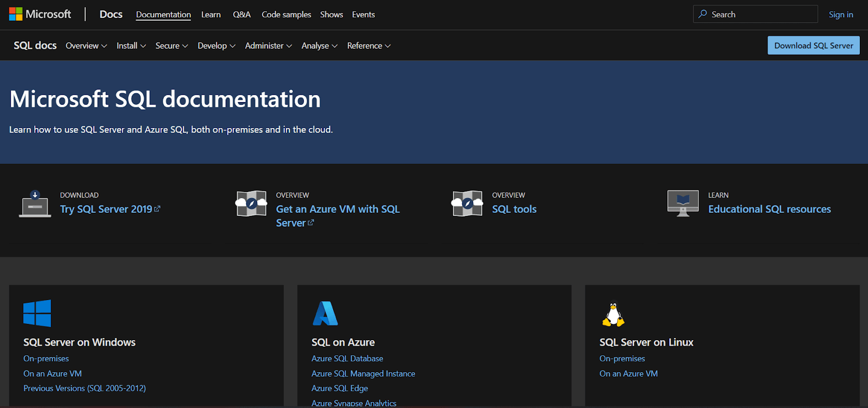Screen dimensions: 868x408
Task: Open On an Azure VM under Linux
Action: point(629,374)
